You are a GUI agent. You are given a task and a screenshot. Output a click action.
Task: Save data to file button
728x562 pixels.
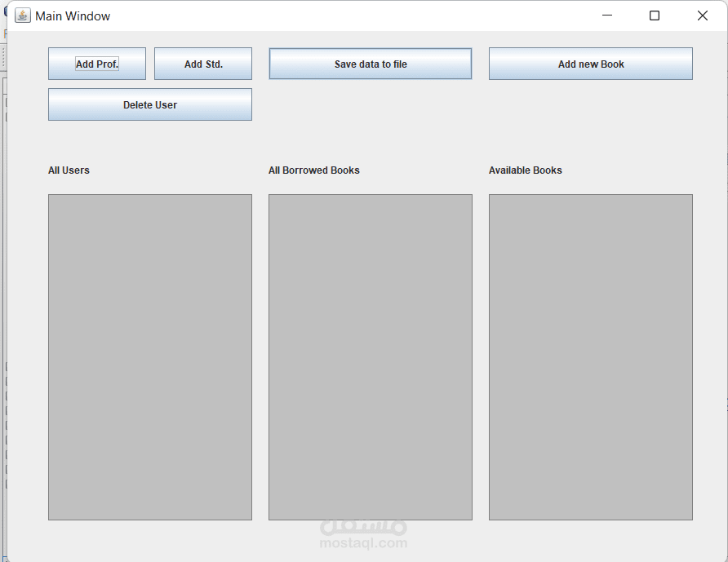tap(371, 64)
